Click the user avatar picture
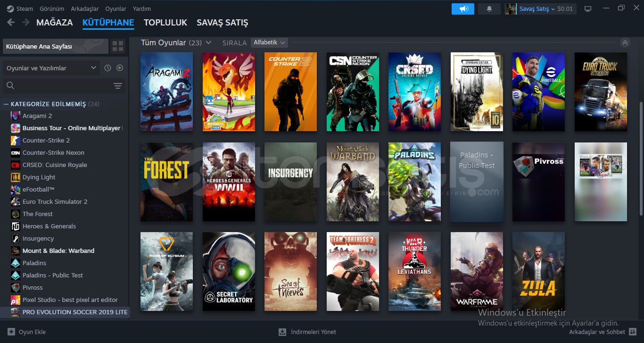This screenshot has width=644, height=343. click(511, 8)
